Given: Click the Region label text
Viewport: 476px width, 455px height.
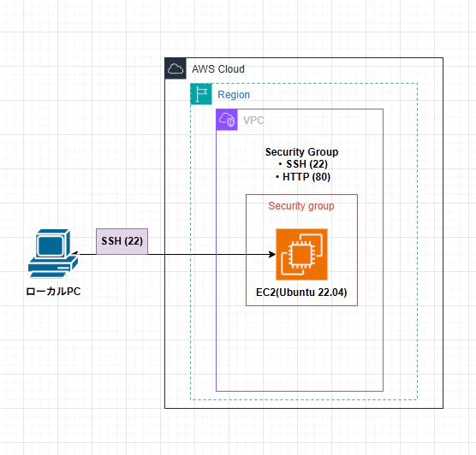Looking at the screenshot, I should 234,95.
